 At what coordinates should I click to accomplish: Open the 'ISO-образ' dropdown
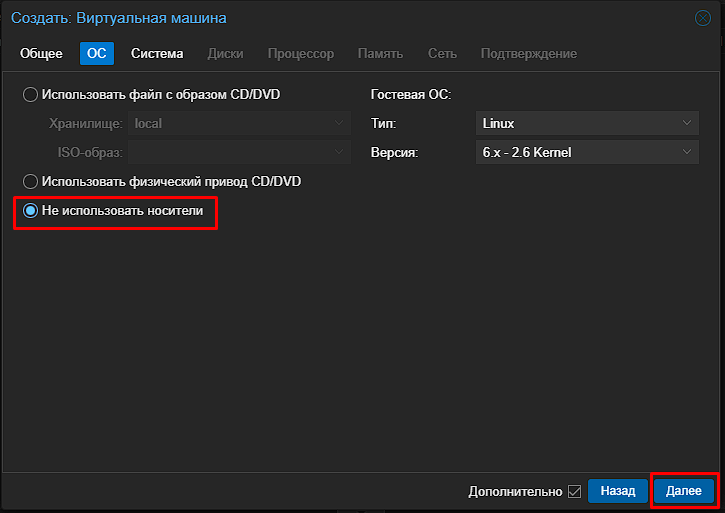[x=239, y=152]
